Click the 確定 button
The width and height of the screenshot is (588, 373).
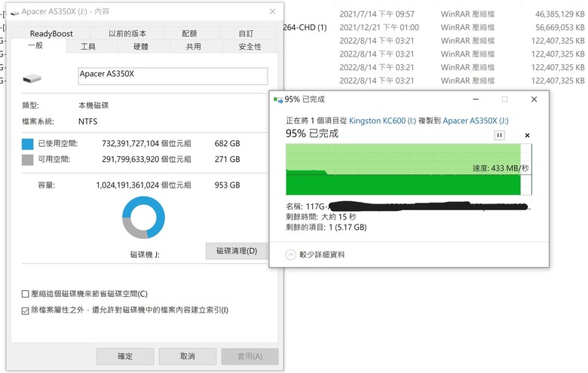pos(125,356)
